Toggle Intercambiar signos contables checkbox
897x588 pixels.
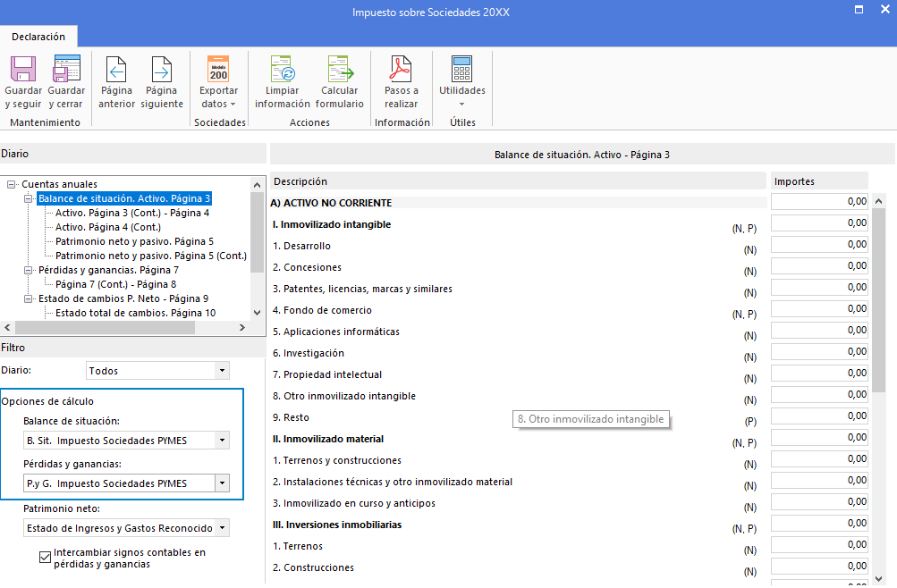[46, 557]
